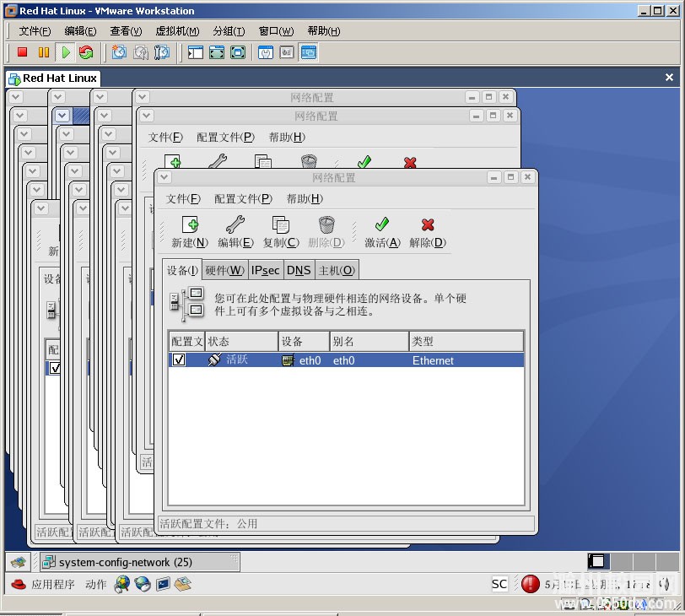Open the 分组(T) menu
The height and width of the screenshot is (616, 685).
[x=229, y=31]
